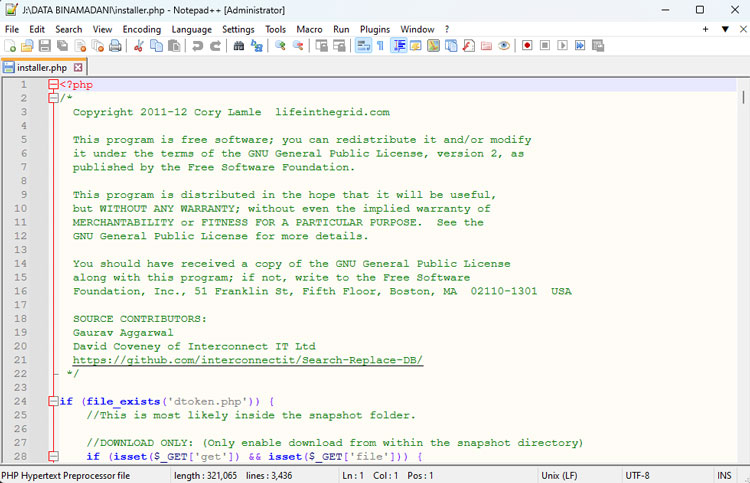Viewport: 750px width, 483px height.
Task: Open the Macro menu
Action: tap(309, 29)
